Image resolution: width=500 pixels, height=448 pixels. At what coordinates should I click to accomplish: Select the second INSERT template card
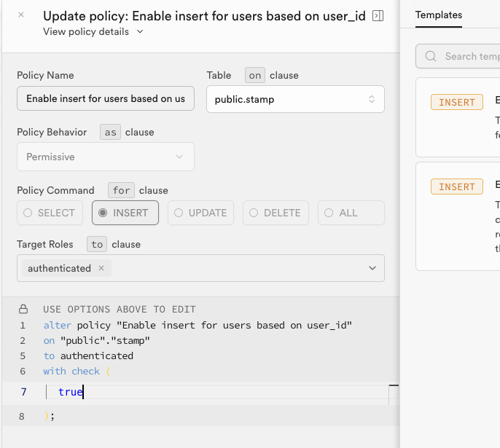point(458,216)
